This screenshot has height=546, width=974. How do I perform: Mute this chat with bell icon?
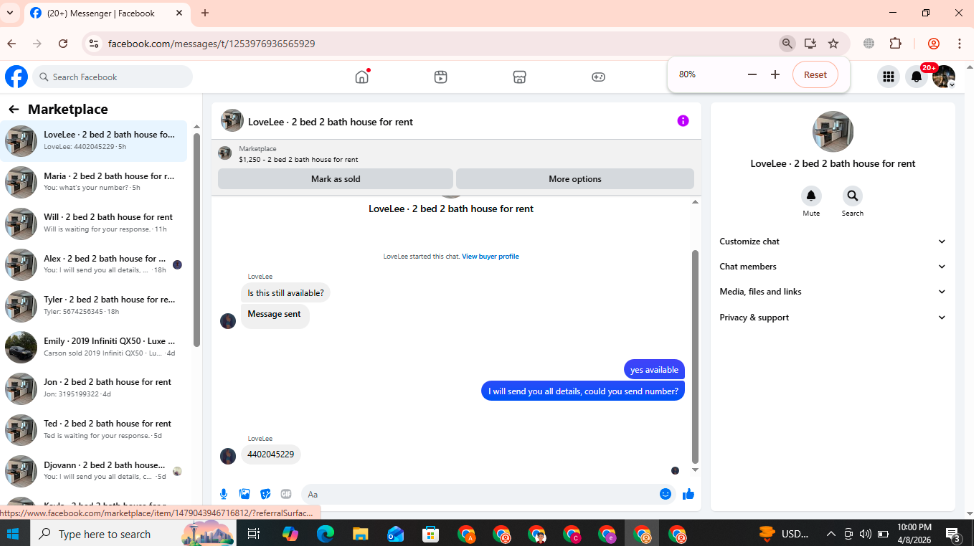[x=811, y=196]
